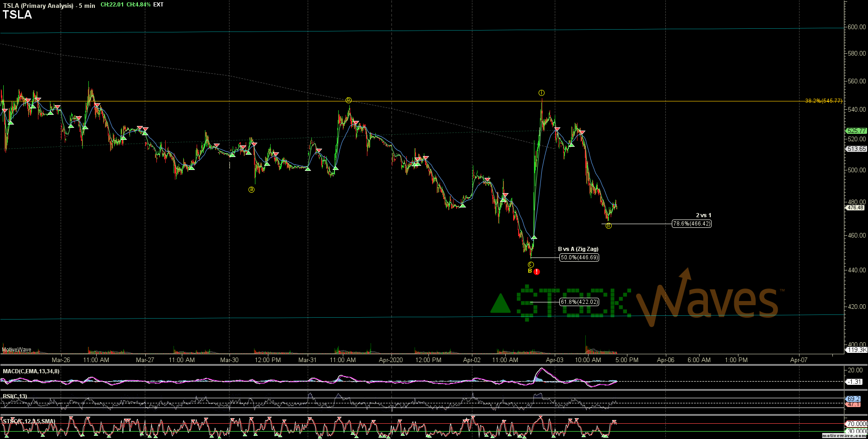Click the 600.00 price axis label

856,27
